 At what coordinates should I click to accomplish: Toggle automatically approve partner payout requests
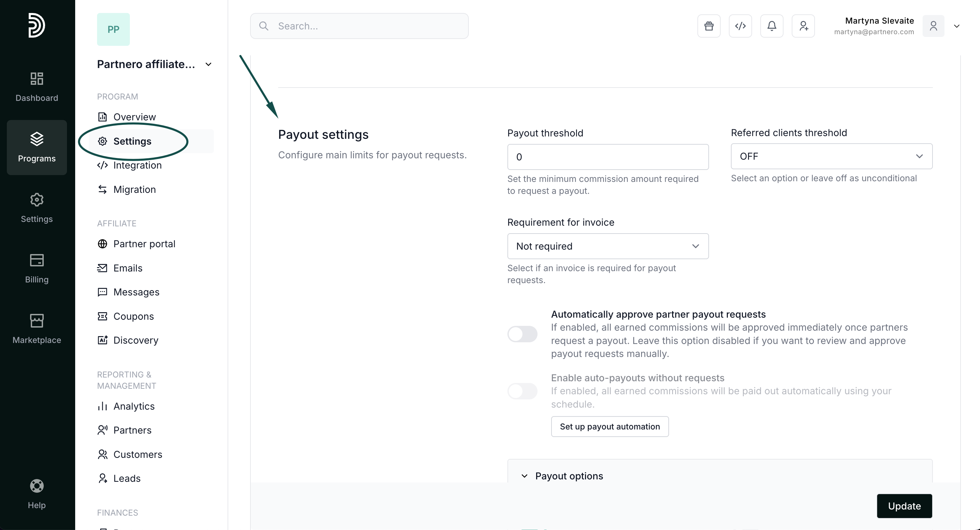pyautogui.click(x=522, y=334)
